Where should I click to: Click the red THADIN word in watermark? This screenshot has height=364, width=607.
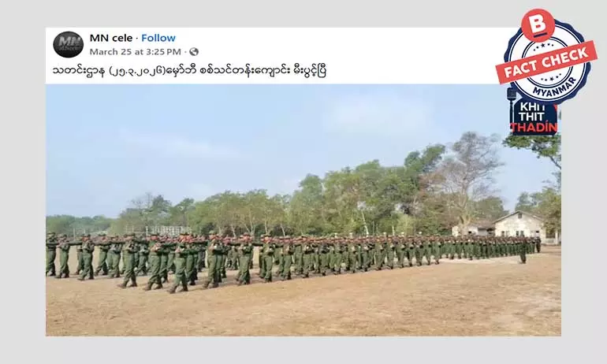[534, 128]
